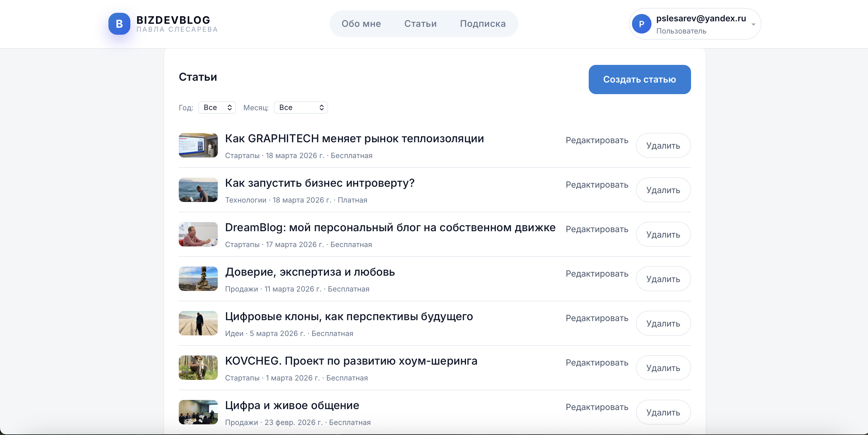This screenshot has width=868, height=435.
Task: Click the Создать статью button
Action: 640,80
